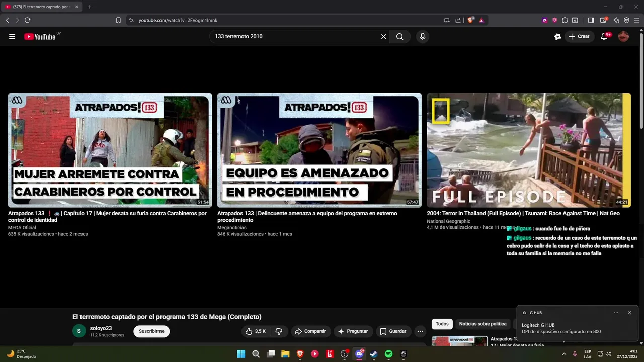
Task: Open the Windows Start menu
Action: (241, 354)
